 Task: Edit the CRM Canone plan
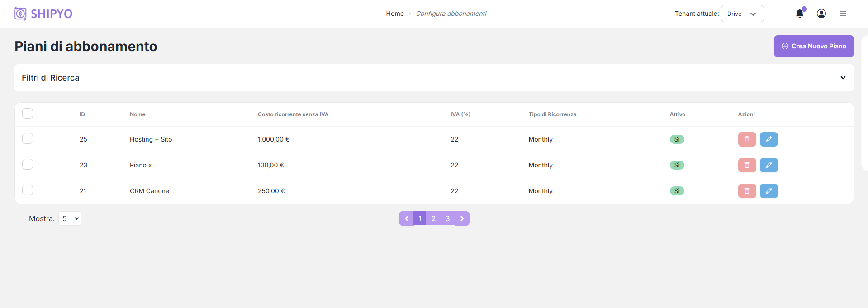[x=768, y=191]
